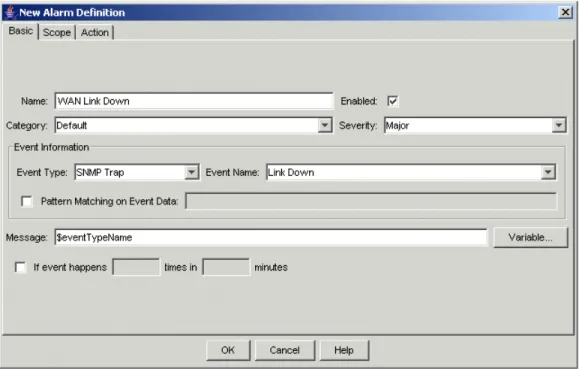Uncheck the Enabled checkbox
The image size is (579, 369).
[393, 101]
